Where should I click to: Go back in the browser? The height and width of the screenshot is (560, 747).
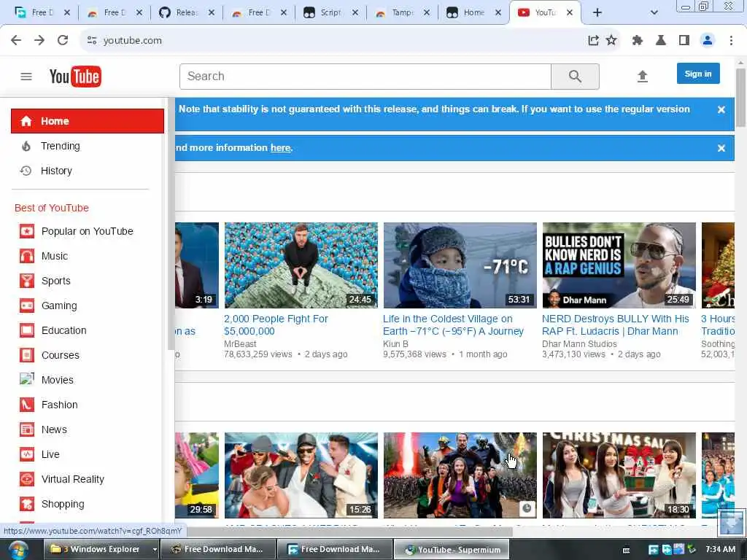(x=16, y=41)
